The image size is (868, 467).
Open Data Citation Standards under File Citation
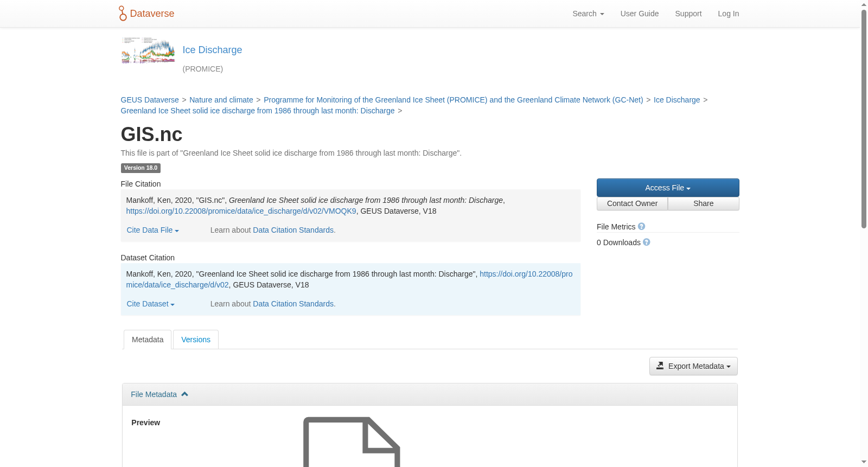click(x=293, y=230)
